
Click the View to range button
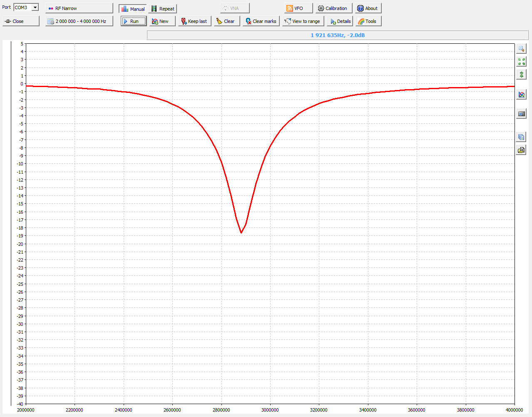(303, 21)
